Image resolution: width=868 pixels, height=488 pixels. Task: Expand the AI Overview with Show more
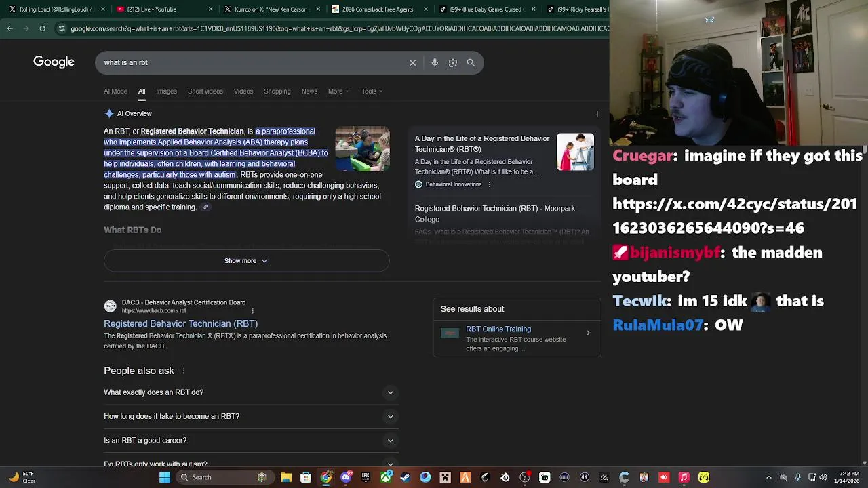pyautogui.click(x=246, y=260)
